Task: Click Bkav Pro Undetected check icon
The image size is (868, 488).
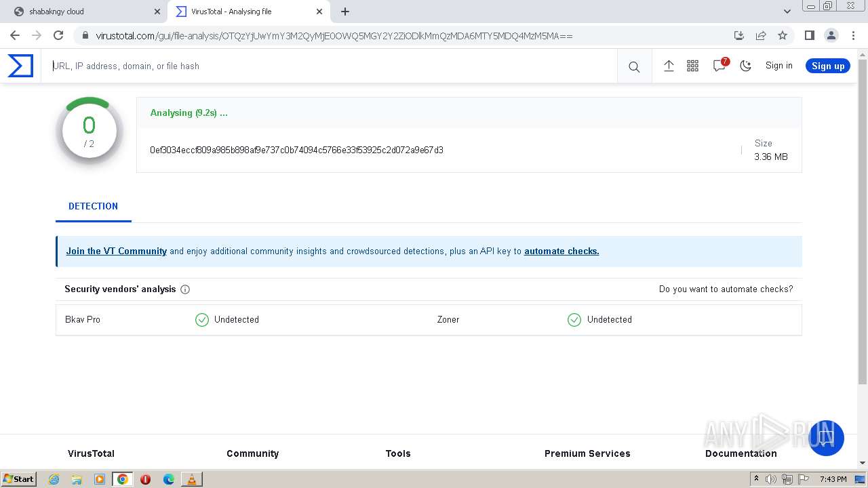Action: click(x=202, y=319)
